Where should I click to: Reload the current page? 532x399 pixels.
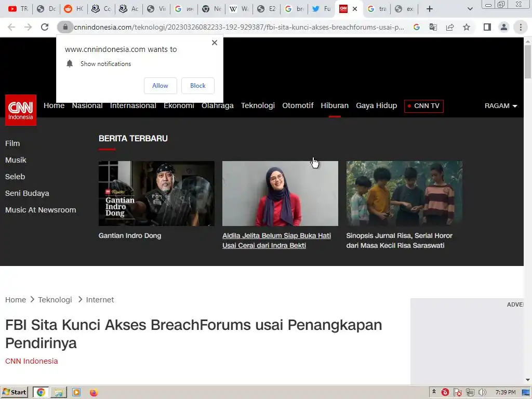click(x=45, y=27)
